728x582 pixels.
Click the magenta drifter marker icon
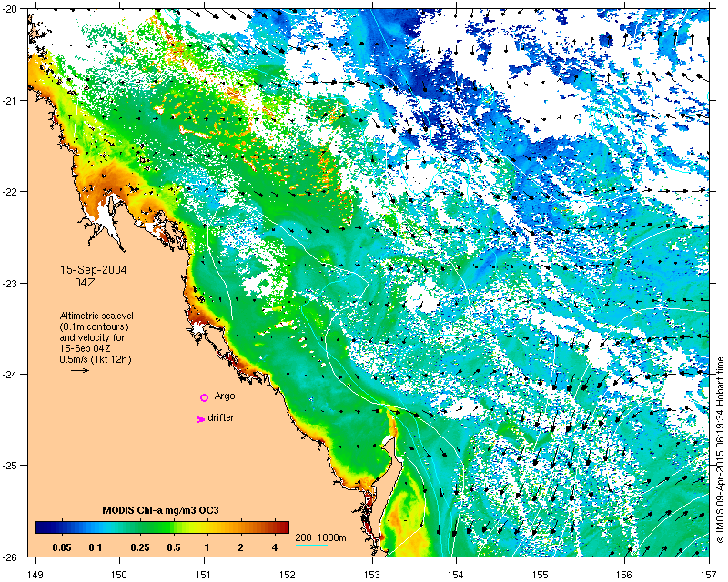click(x=200, y=419)
